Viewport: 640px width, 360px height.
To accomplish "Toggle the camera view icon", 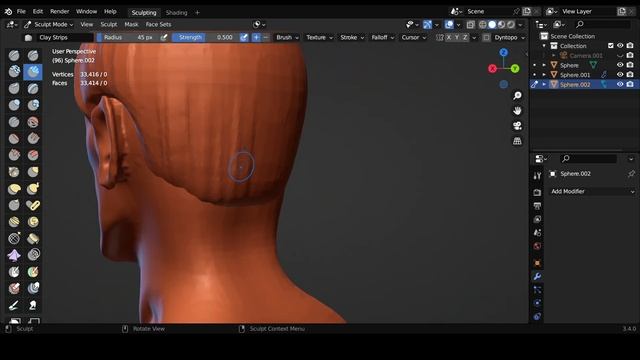I will [x=517, y=126].
